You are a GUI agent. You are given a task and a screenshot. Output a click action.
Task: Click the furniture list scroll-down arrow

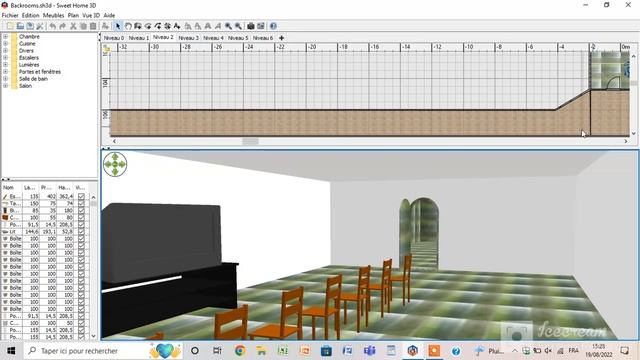[93, 336]
